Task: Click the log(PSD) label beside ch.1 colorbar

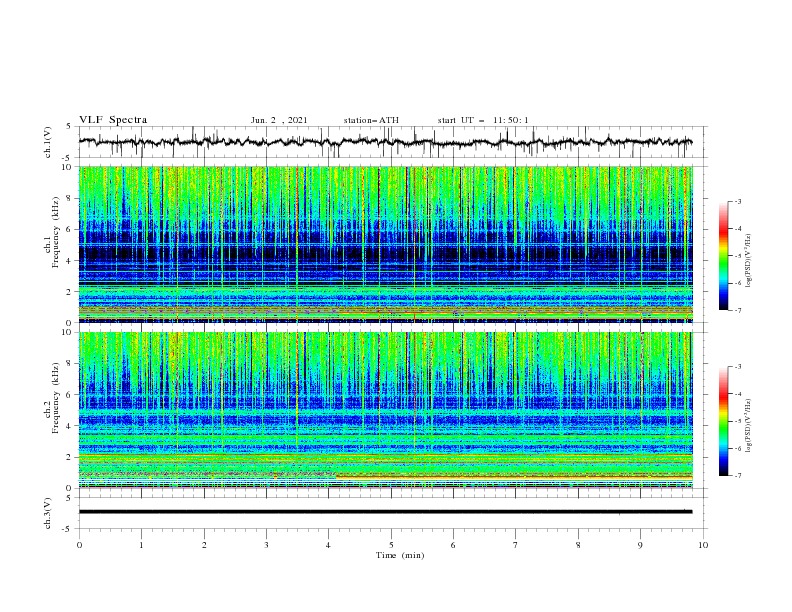Action: pyautogui.click(x=749, y=261)
